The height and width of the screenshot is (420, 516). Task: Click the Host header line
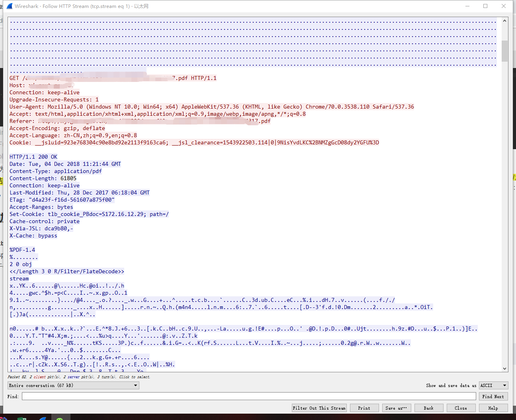pyautogui.click(x=41, y=85)
